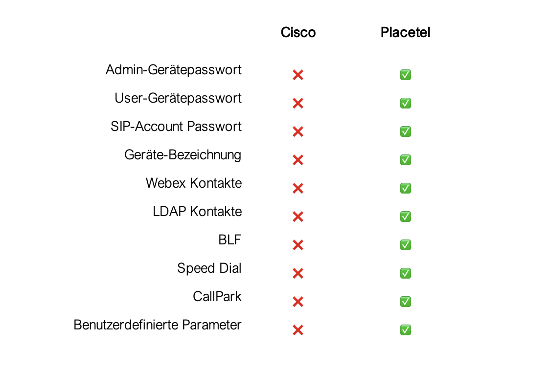Screen dimensions: 549x392
Task: Click the red cross for Admin-Gerätepasswort
Action: (x=297, y=75)
